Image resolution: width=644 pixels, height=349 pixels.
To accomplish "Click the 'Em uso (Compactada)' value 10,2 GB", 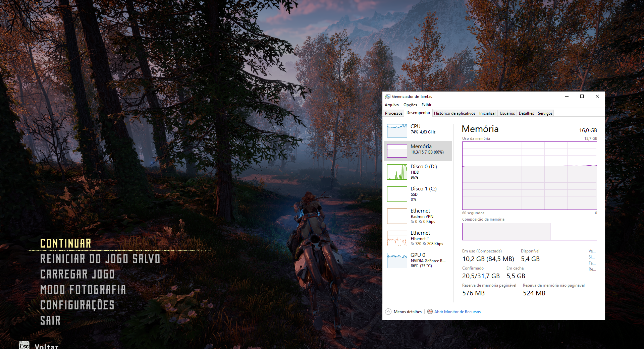I will (x=488, y=259).
